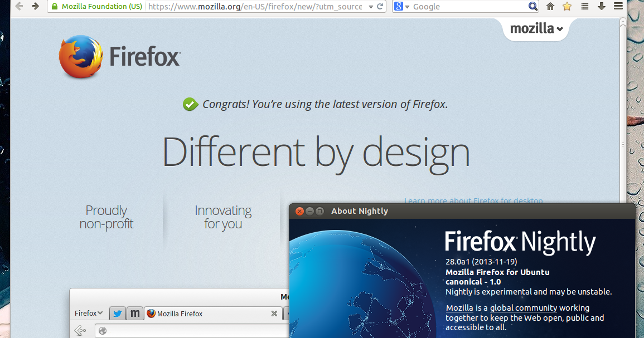Viewport: 644px width, 338px height.
Task: Reload the current page
Action: pos(380,6)
